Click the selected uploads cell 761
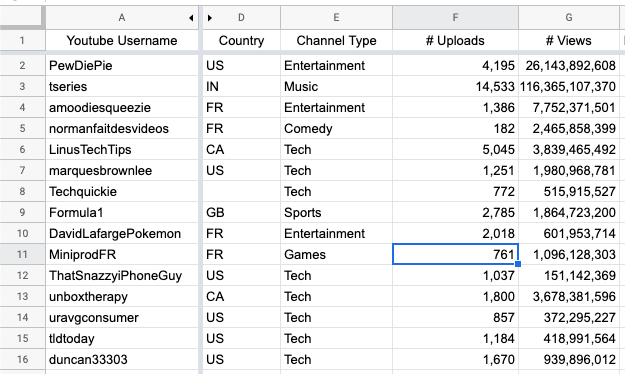 coord(455,254)
